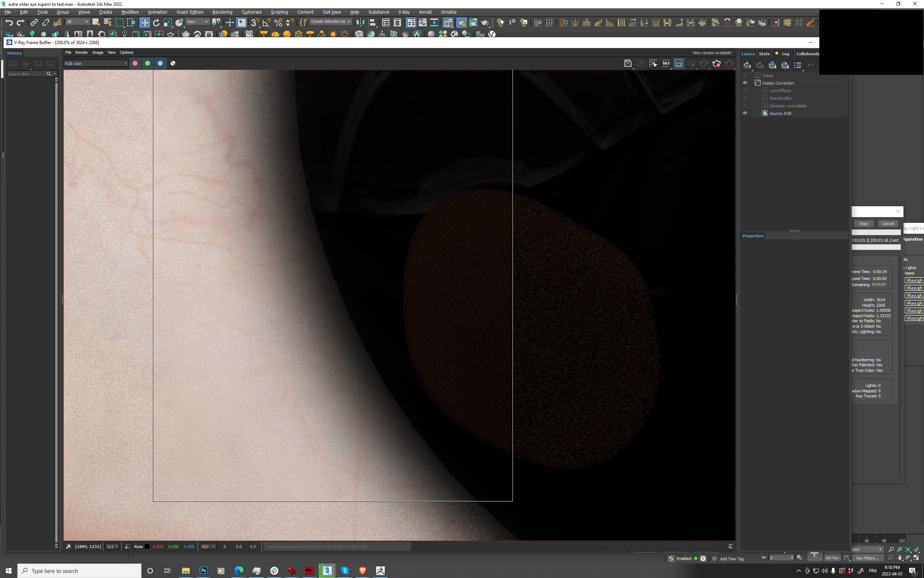Toggle the green channel display

pos(147,64)
